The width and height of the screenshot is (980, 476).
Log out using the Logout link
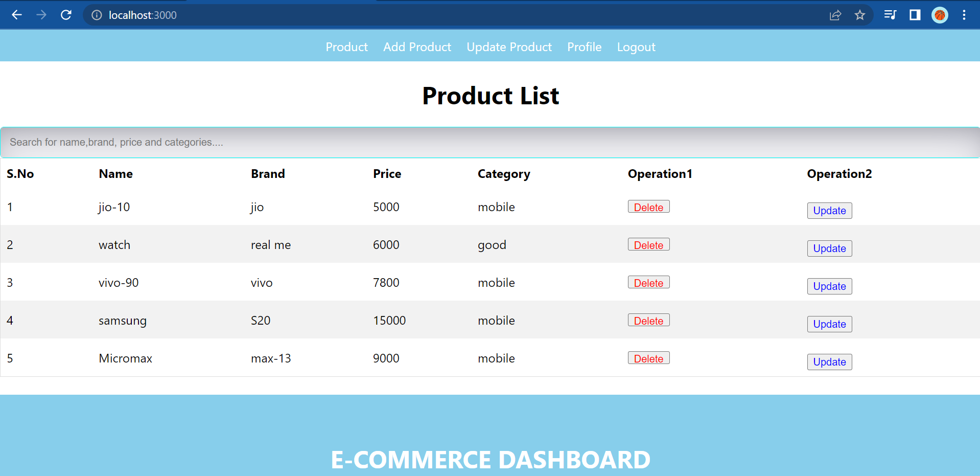[636, 47]
